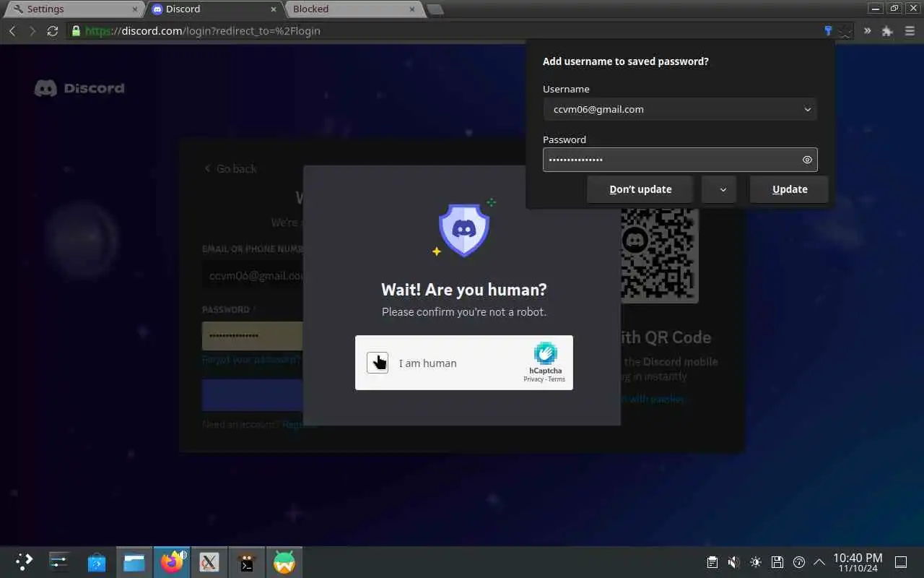The width and height of the screenshot is (924, 578).
Task: Go back with the browser back arrow
Action: click(x=12, y=31)
